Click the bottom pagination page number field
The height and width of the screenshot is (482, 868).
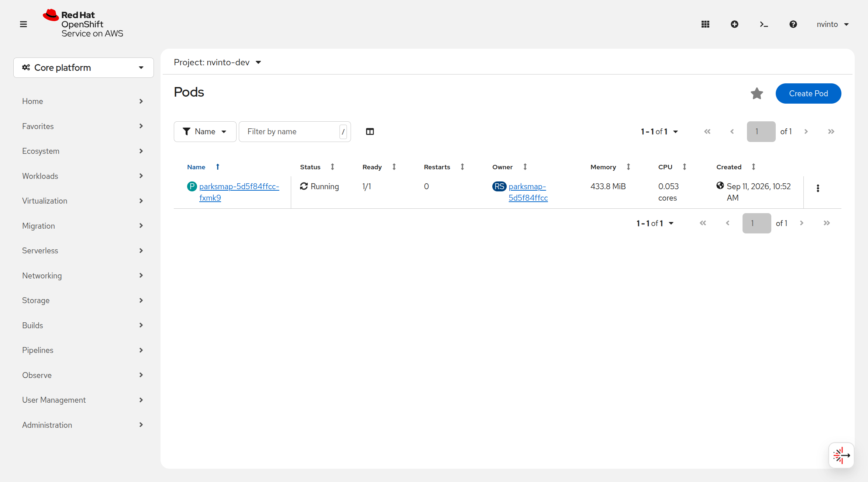(757, 223)
